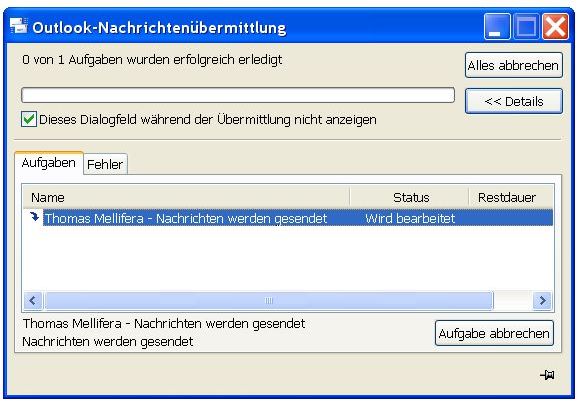Click the Status column header
The height and width of the screenshot is (401, 578).
click(409, 197)
